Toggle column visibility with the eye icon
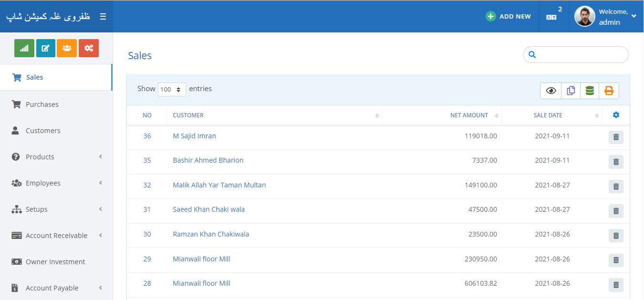Image resolution: width=644 pixels, height=300 pixels. pyautogui.click(x=551, y=91)
